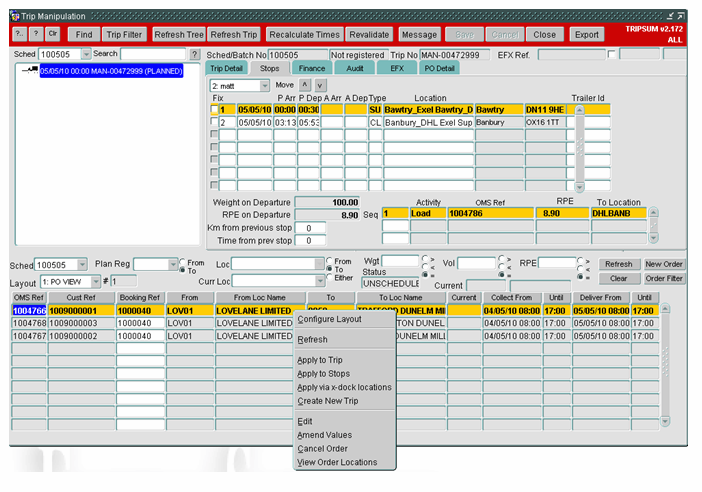Image resolution: width=702 pixels, height=492 pixels.
Task: Move stop down with the v button
Action: [x=320, y=85]
